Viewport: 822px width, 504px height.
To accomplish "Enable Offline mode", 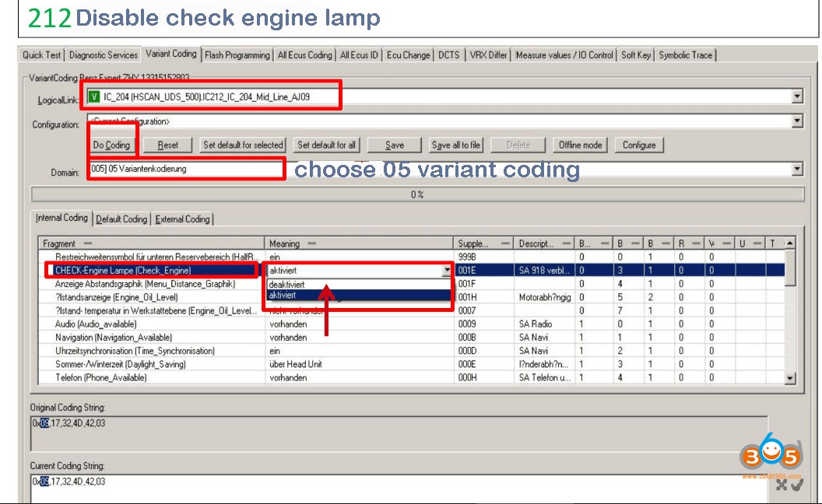I will [580, 145].
